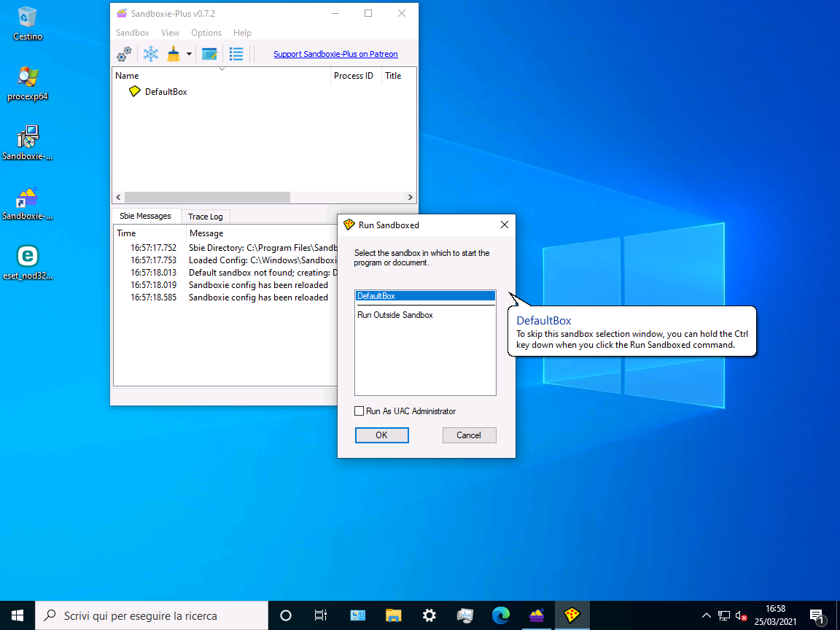Select the 16:57:18.019 config reloaded message
Viewport: 840px width, 630px height.
pos(226,285)
